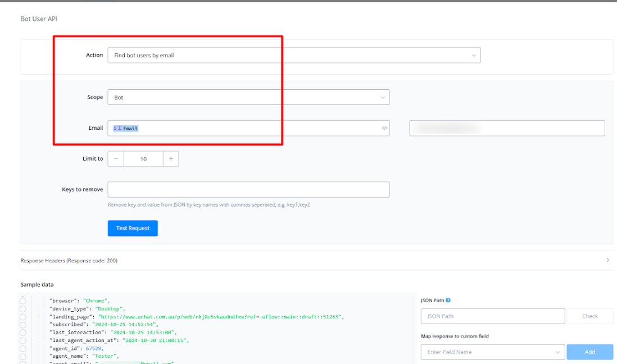Screen dimensions: 617x364
Task: Click the Test Request button
Action: [133, 228]
